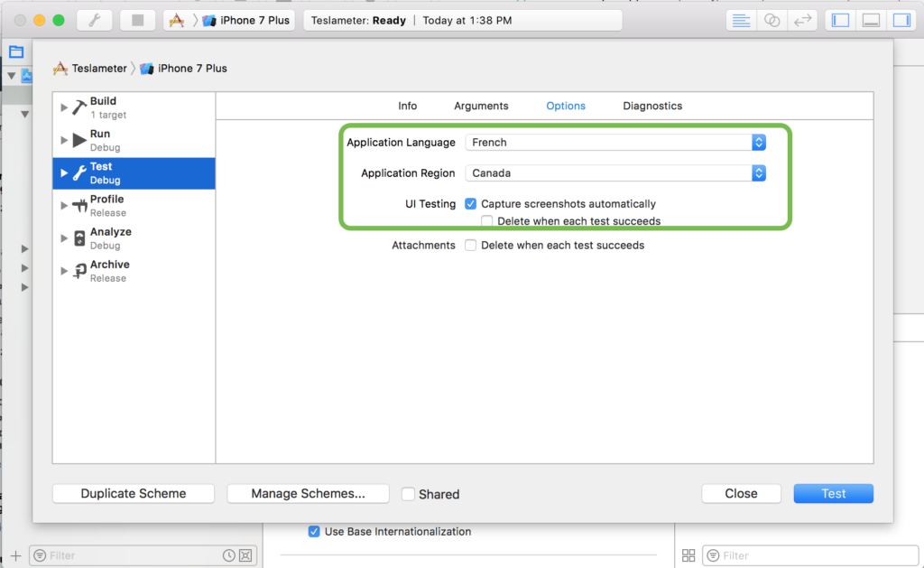Open the project navigator folder icon
The width and height of the screenshot is (924, 568).
pos(16,51)
